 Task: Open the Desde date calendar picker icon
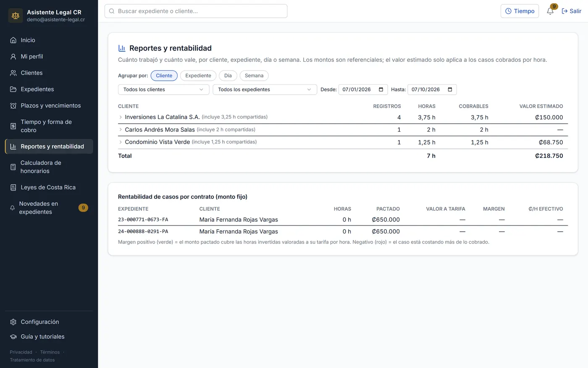tap(381, 90)
